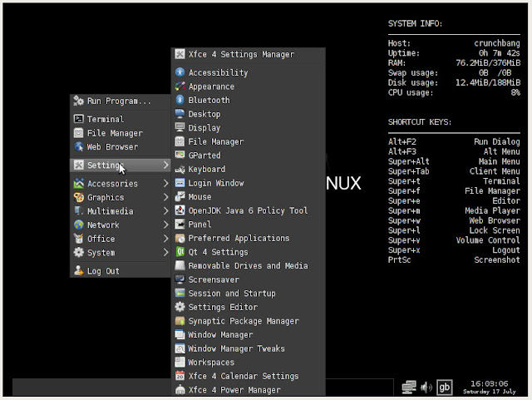The height and width of the screenshot is (400, 532).
Task: Click the Desktop settings icon
Action: tap(180, 114)
